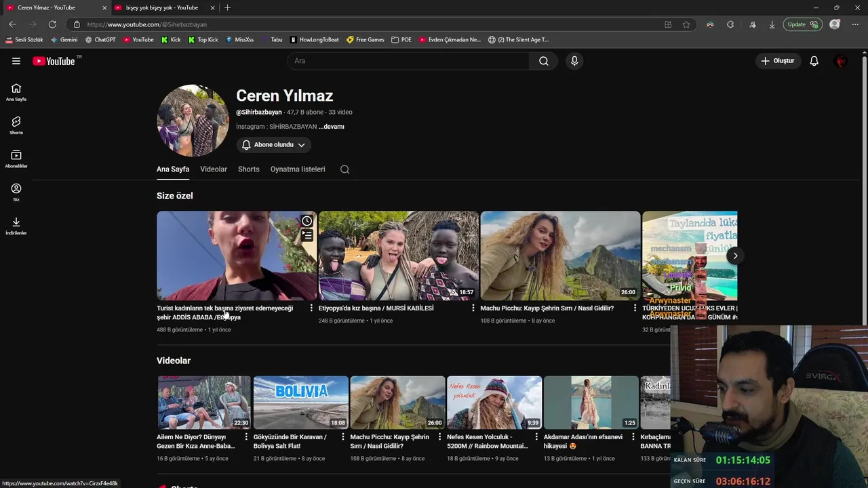The height and width of the screenshot is (488, 868).
Task: Open the Ceren Yılmaz channel avatar
Action: 193,121
